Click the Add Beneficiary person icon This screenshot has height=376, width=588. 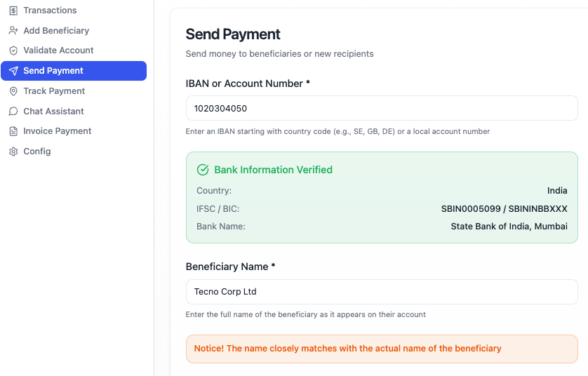(13, 31)
